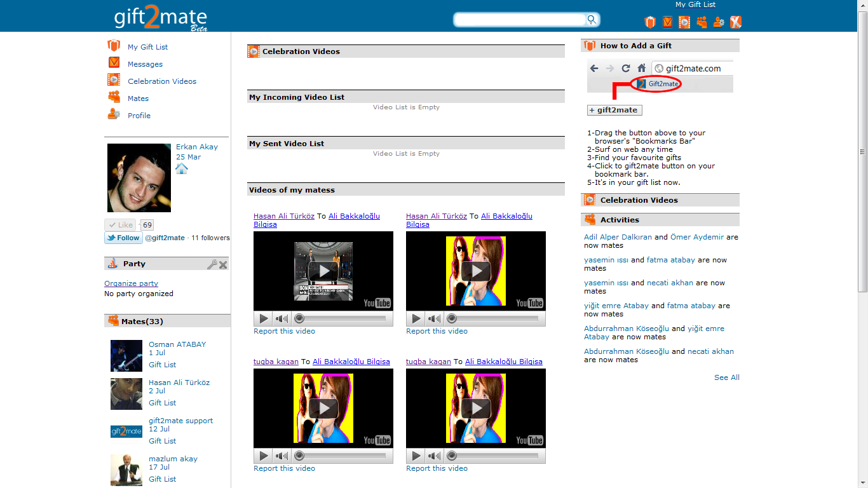This screenshot has width=868, height=488.
Task: Click the header X logout icon
Action: pos(736,22)
